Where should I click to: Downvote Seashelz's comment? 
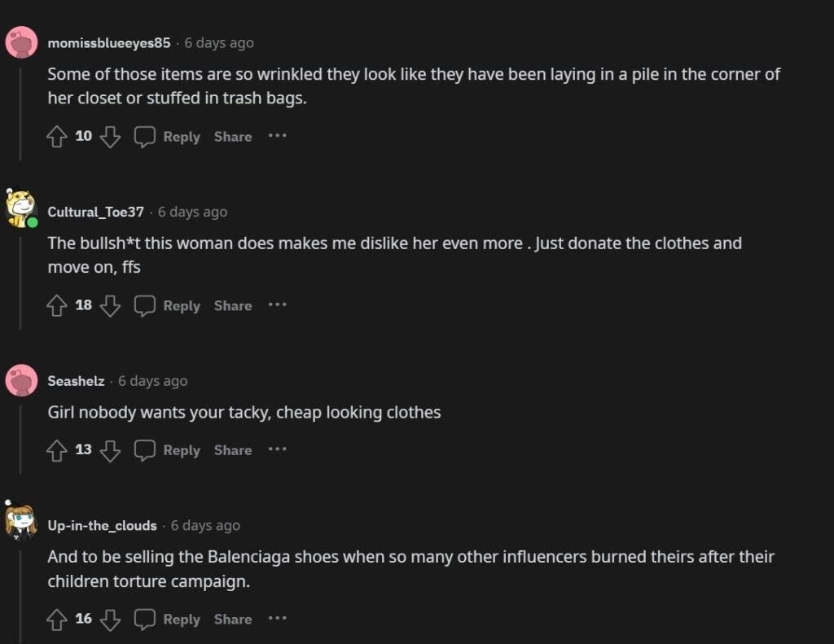point(110,450)
